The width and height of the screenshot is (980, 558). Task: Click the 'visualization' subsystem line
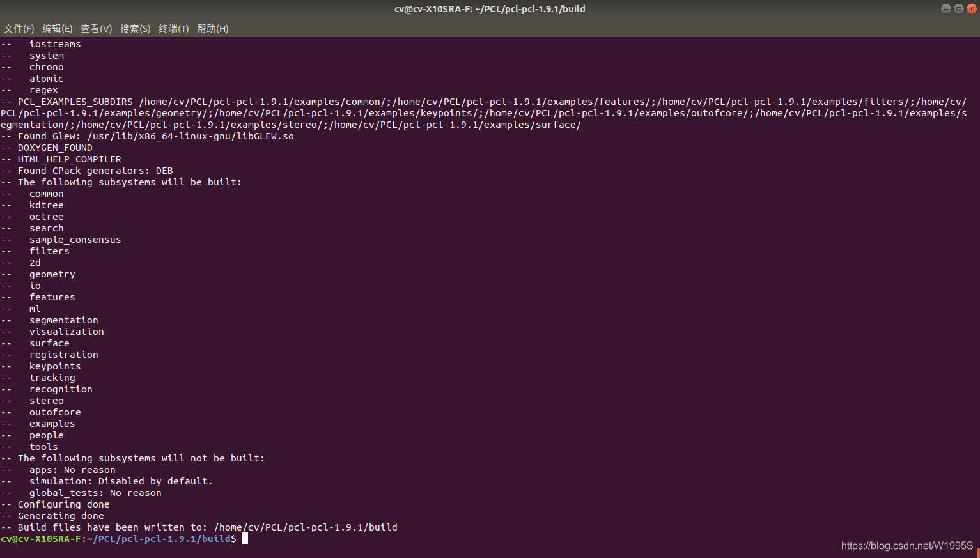pyautogui.click(x=52, y=332)
